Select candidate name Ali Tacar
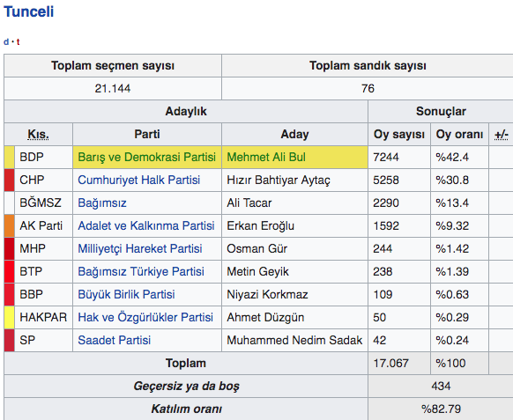 [249, 203]
